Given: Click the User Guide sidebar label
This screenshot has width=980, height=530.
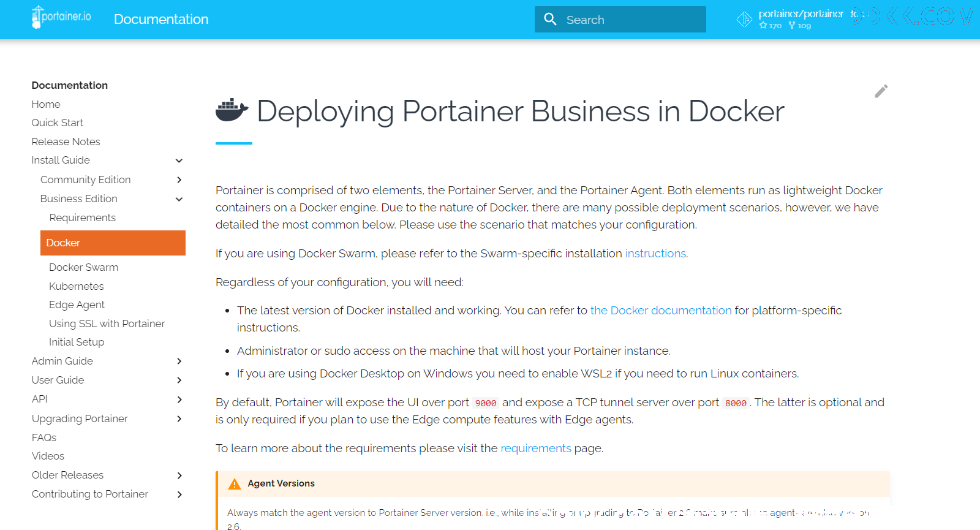Looking at the screenshot, I should click(x=58, y=380).
